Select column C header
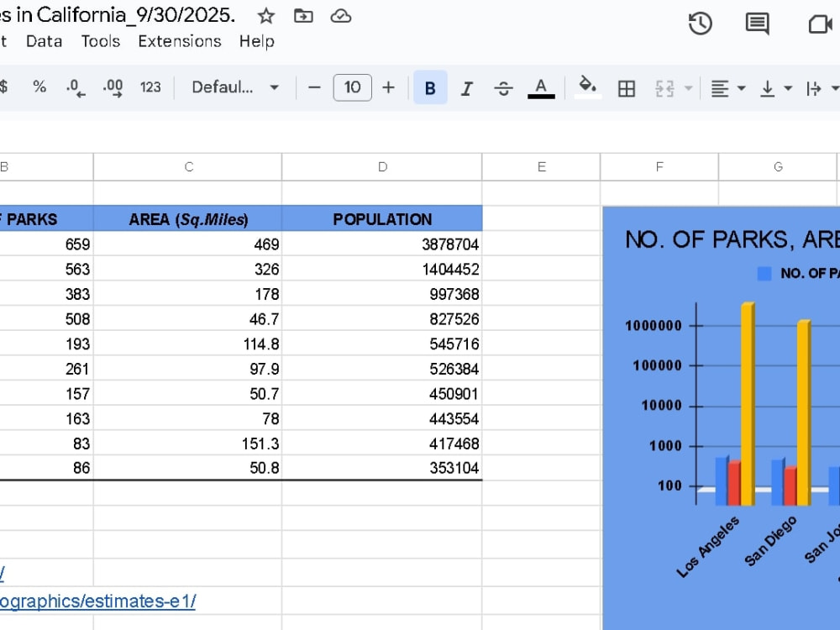 coord(188,166)
